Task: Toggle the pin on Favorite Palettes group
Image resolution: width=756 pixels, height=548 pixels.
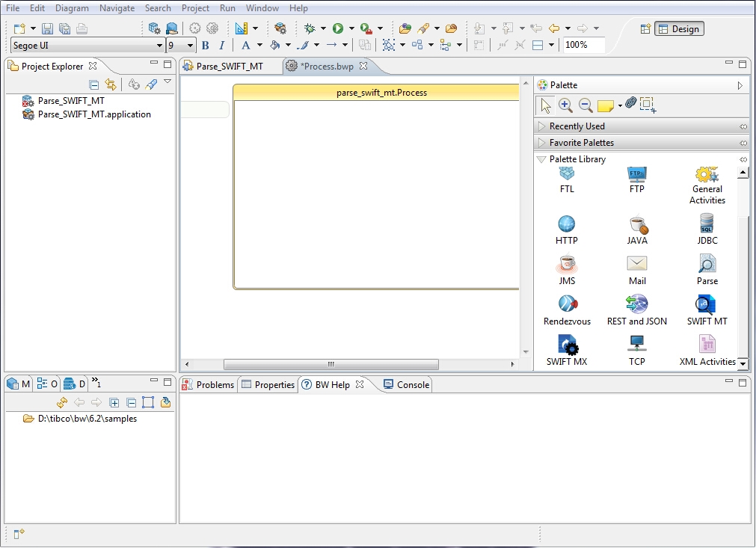Action: point(743,143)
